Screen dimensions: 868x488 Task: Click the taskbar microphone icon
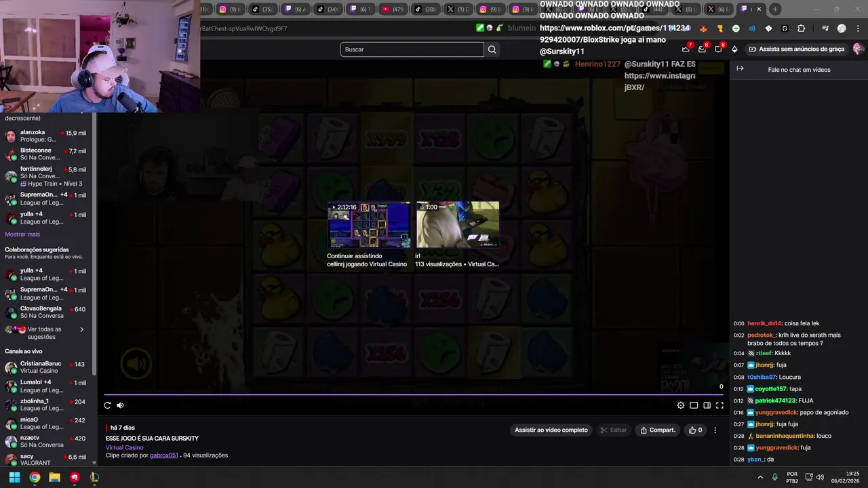774,477
